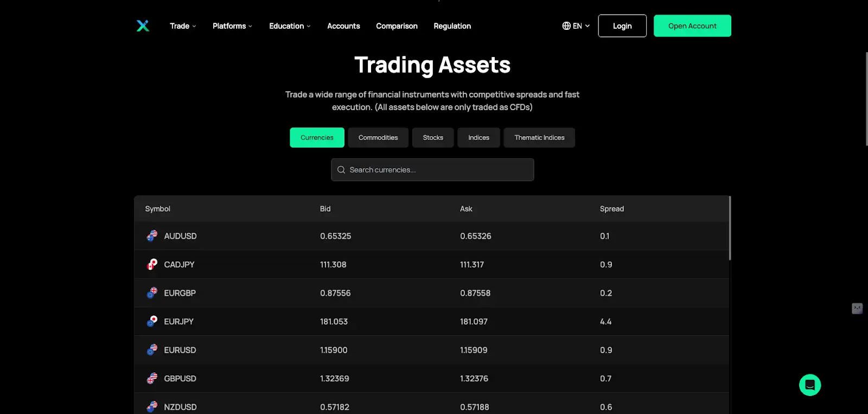Viewport: 868px width, 414px height.
Task: Click the GBPUSD currency pair flag icon
Action: tap(152, 379)
